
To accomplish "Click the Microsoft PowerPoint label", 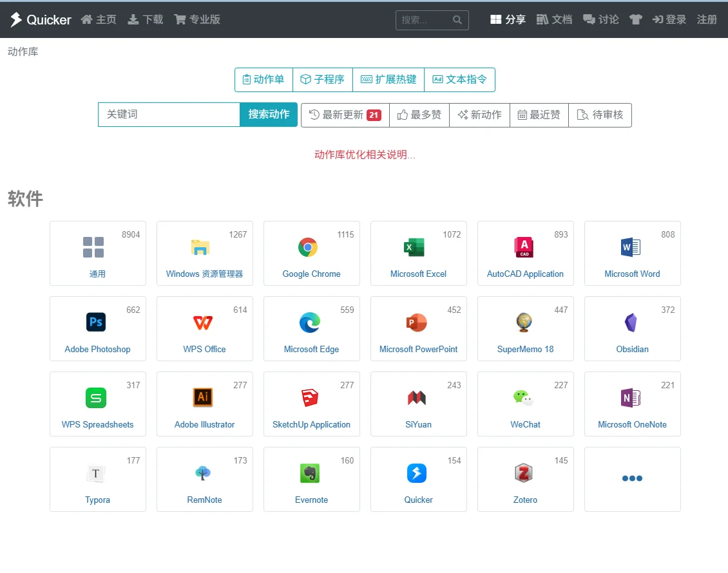I will coord(418,350).
